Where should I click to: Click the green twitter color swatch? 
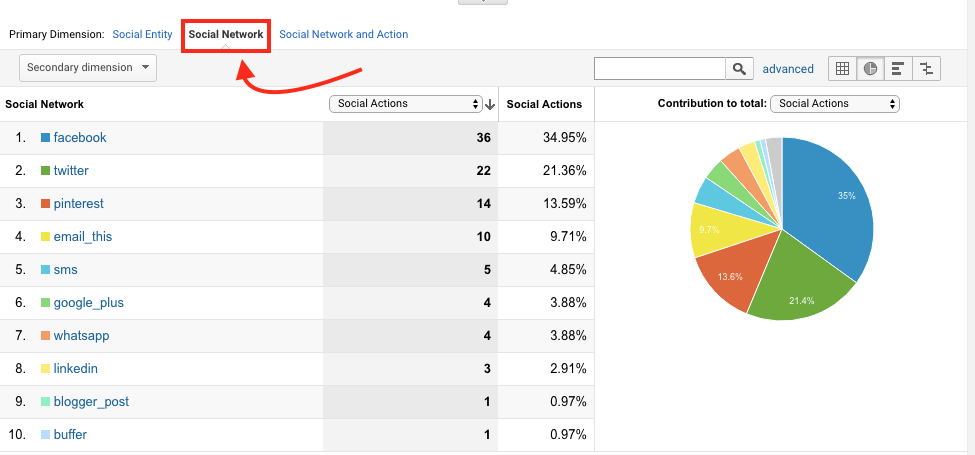tap(45, 171)
